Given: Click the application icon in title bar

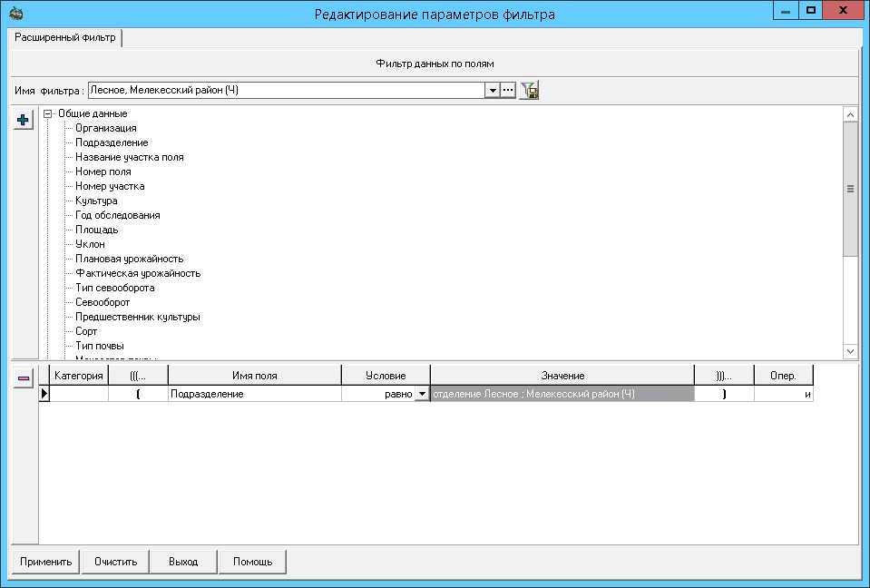Looking at the screenshot, I should tap(15, 14).
